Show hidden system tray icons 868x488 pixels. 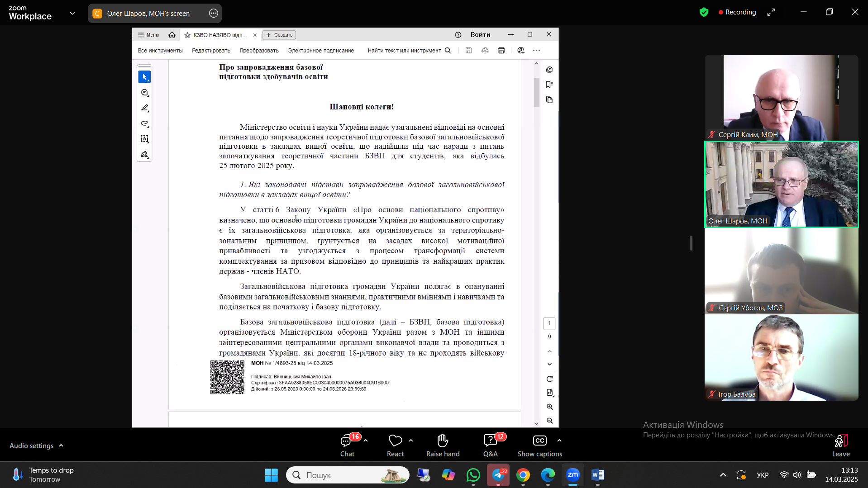(723, 475)
